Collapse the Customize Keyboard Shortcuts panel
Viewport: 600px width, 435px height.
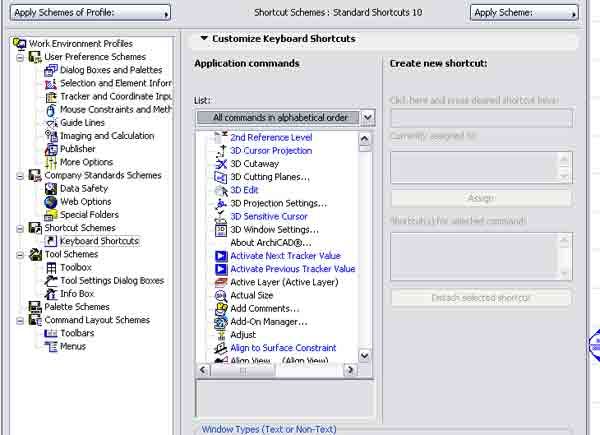pos(204,38)
